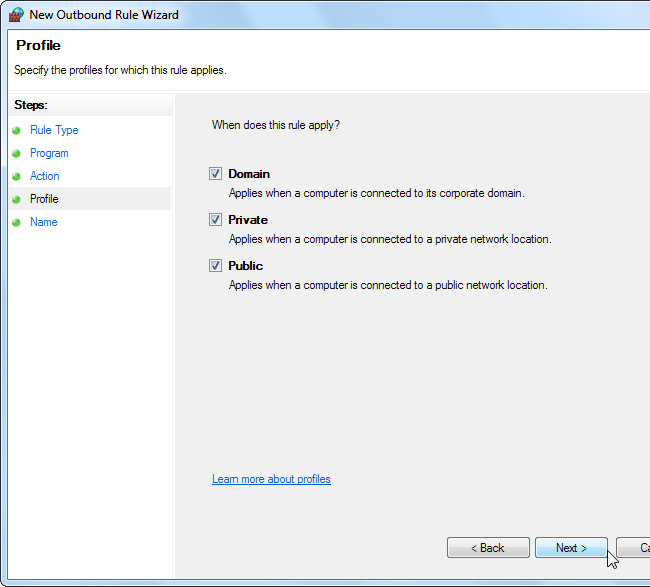Click the green bullet beside Rule Type

pyautogui.click(x=16, y=130)
